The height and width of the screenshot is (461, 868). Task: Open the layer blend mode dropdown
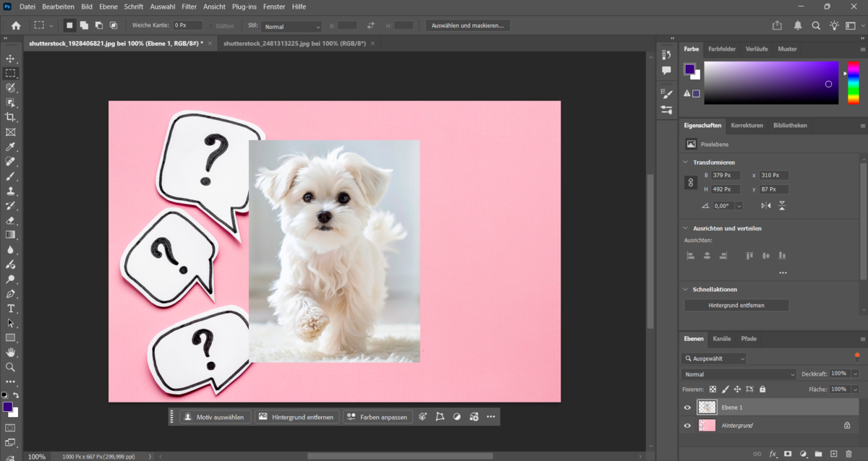pos(738,374)
